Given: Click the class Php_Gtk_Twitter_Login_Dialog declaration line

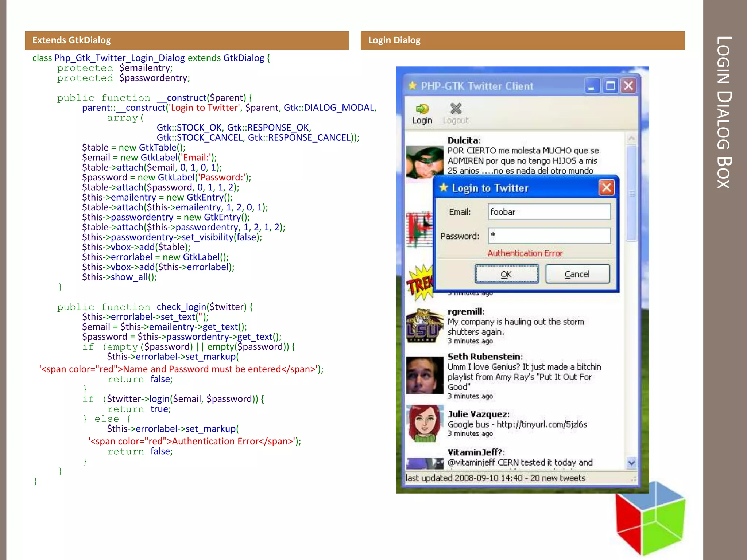Looking at the screenshot, I should [x=151, y=58].
